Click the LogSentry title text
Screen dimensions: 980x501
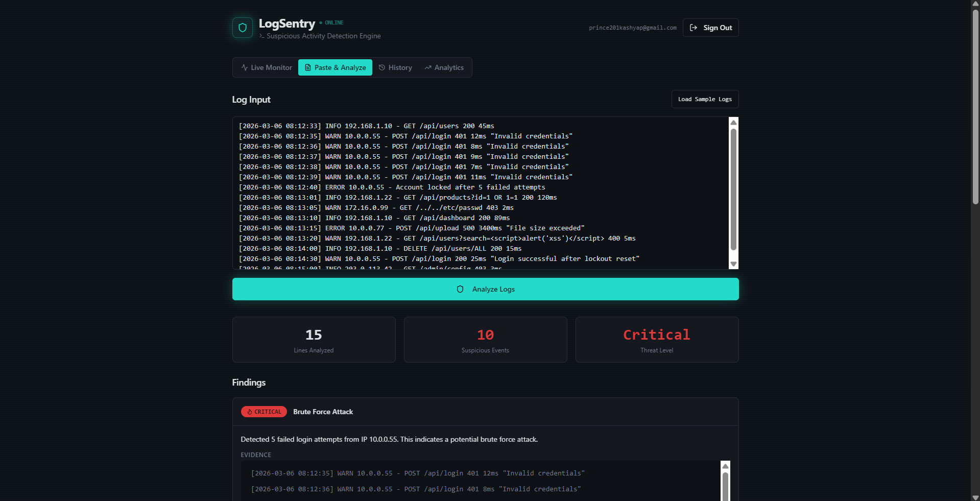click(287, 23)
